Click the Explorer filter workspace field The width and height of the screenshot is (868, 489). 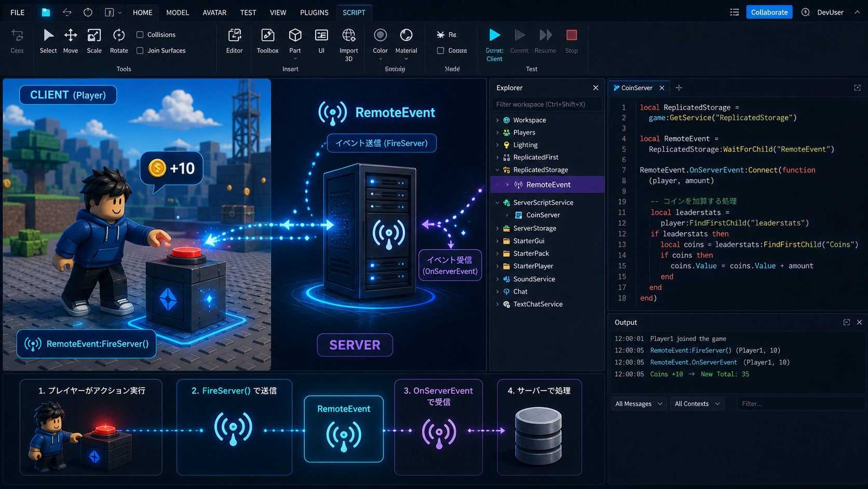(x=547, y=104)
